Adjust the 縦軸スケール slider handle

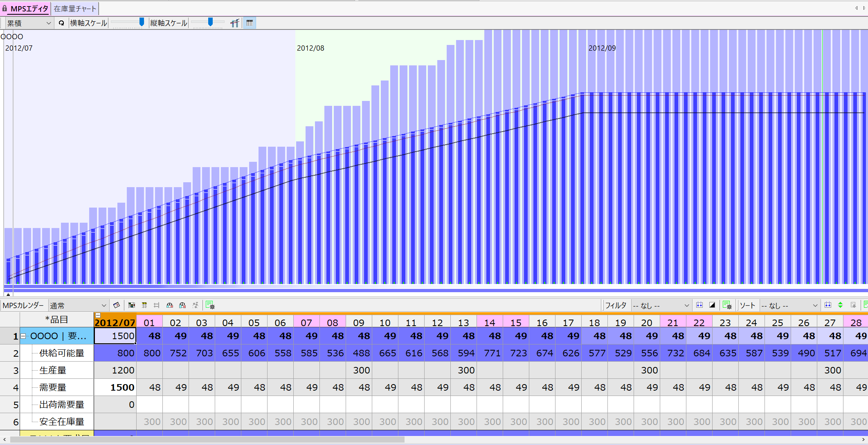tap(210, 22)
